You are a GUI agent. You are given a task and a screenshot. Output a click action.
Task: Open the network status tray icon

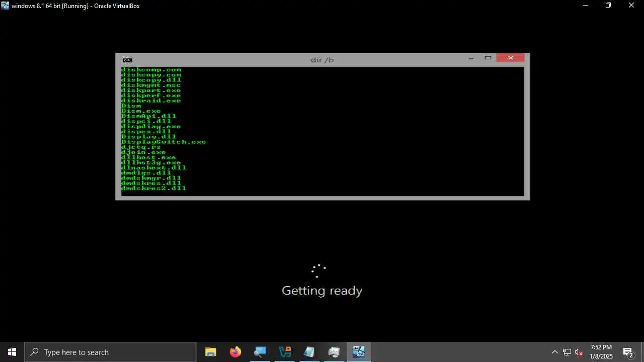[x=567, y=352]
